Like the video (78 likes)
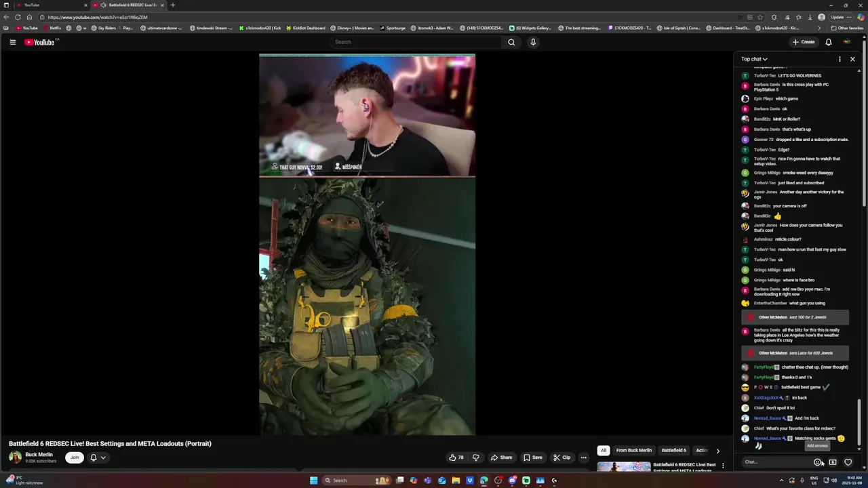Image resolution: width=868 pixels, height=488 pixels. (456, 457)
